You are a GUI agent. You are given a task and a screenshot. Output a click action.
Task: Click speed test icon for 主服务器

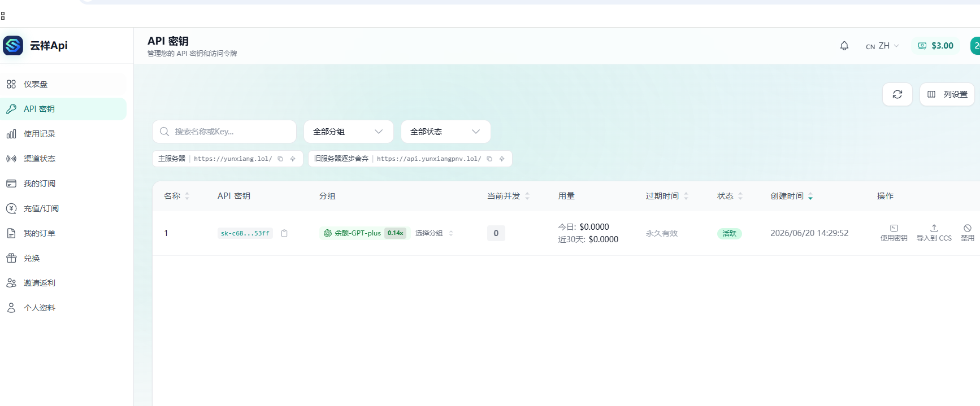293,159
